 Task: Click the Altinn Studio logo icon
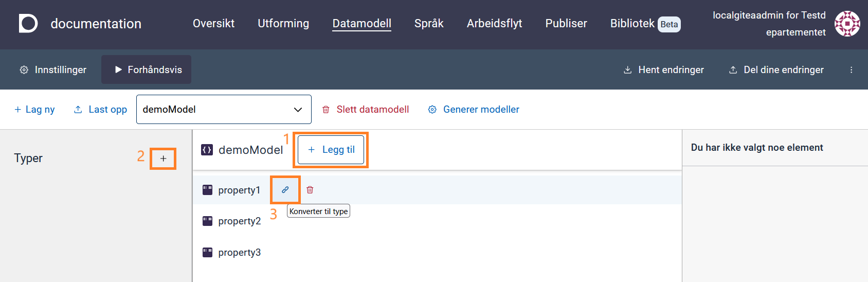pyautogui.click(x=28, y=23)
